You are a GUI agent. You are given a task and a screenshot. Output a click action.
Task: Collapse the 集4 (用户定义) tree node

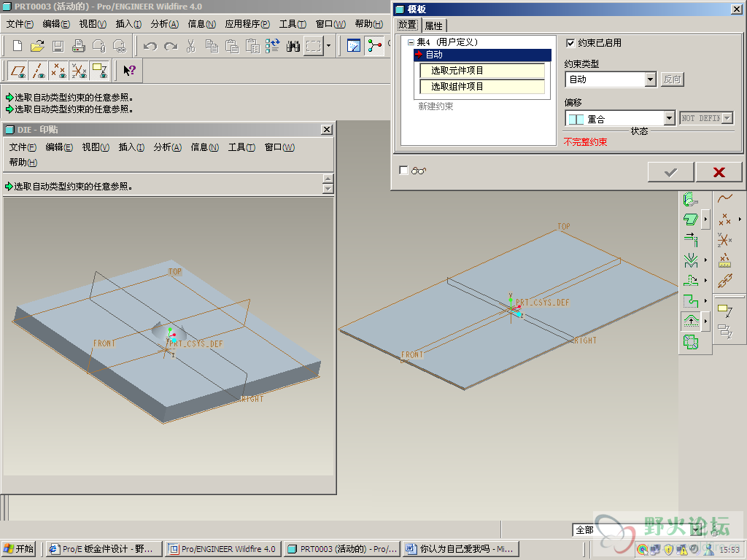pyautogui.click(x=411, y=42)
